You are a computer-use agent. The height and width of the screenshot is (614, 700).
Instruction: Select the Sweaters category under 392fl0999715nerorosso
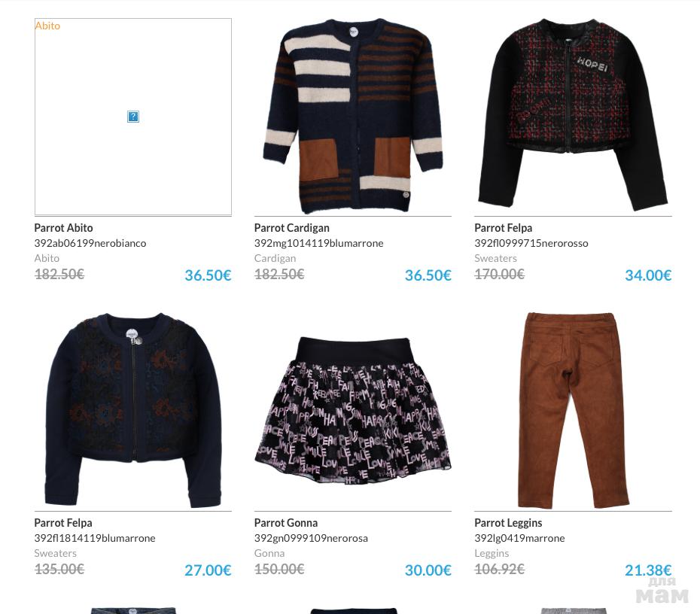(x=495, y=258)
